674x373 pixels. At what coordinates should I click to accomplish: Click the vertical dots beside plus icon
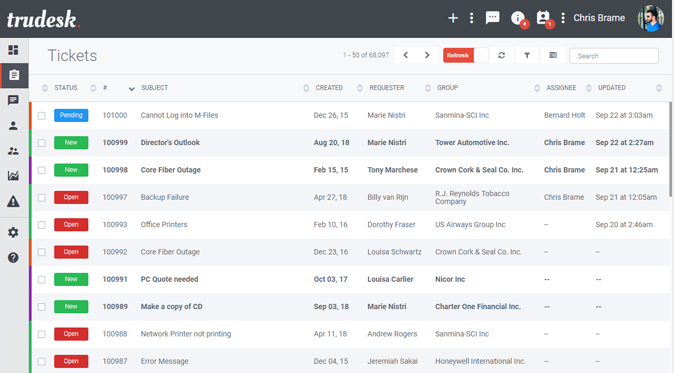pos(472,18)
